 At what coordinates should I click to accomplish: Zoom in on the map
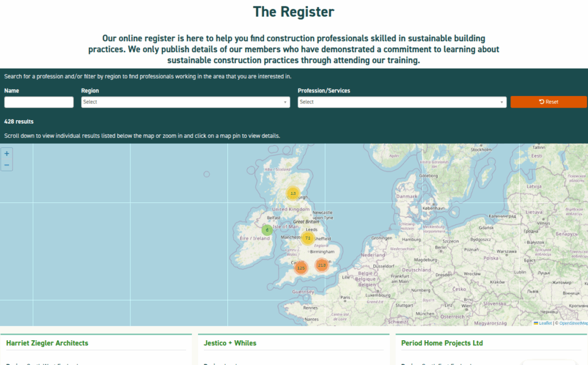(7, 153)
